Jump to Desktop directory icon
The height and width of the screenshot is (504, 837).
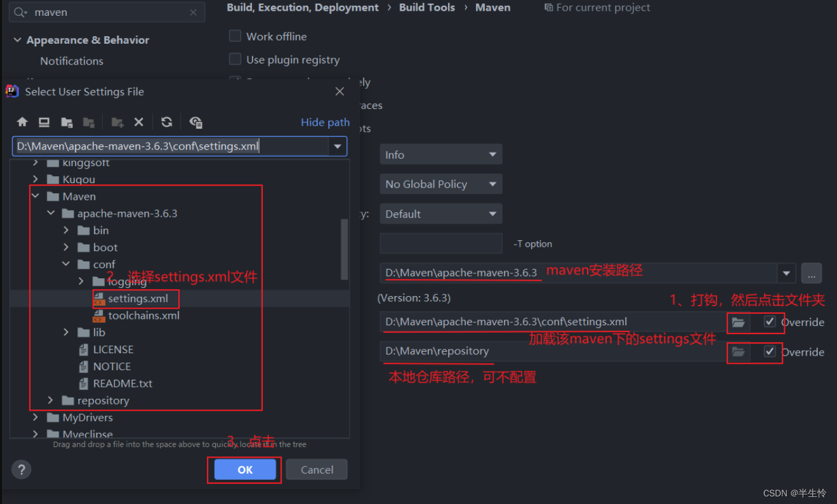pos(44,122)
